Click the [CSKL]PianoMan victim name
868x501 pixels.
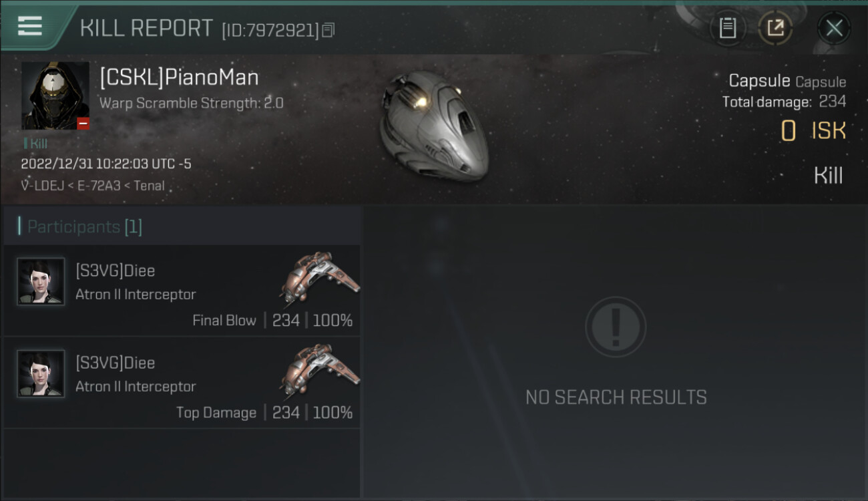pos(179,77)
